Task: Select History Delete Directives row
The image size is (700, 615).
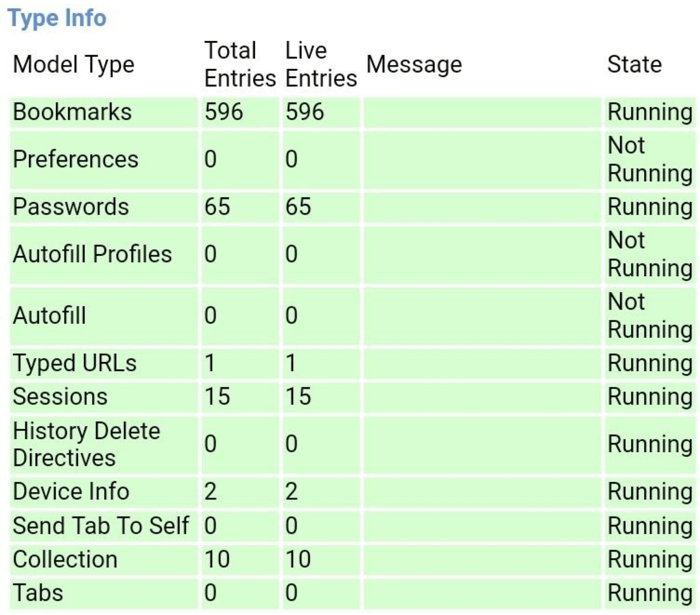Action: pos(353,444)
